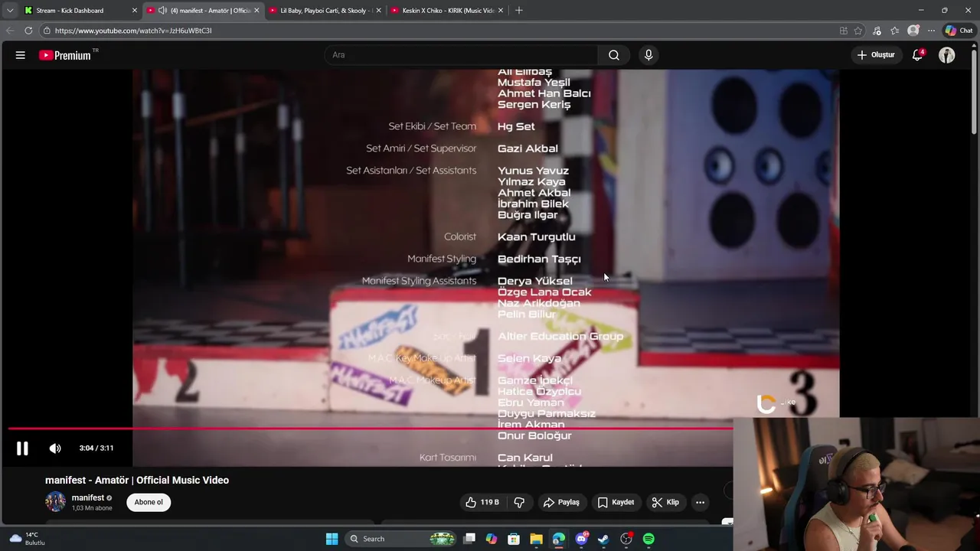Open the weather widget 14°C Bulutlu
This screenshot has height=551, width=980.
pyautogui.click(x=28, y=539)
